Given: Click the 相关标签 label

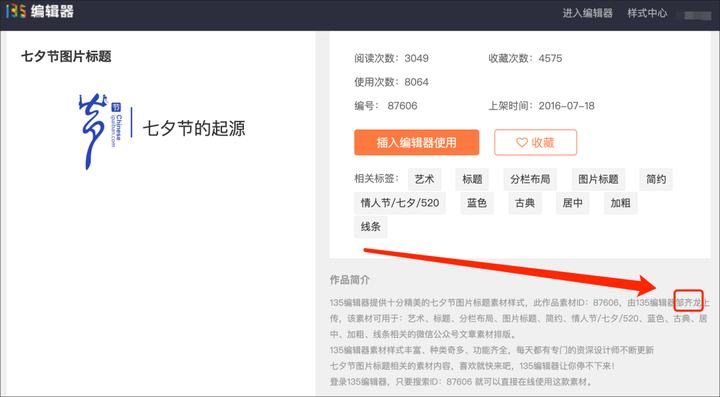Looking at the screenshot, I should pos(377,179).
